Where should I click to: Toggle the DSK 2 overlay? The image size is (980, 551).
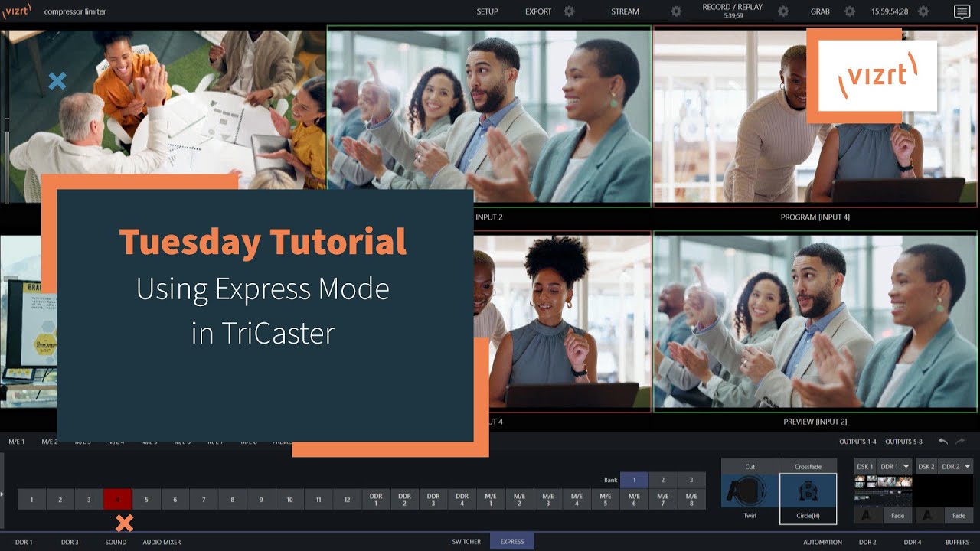coord(926,466)
